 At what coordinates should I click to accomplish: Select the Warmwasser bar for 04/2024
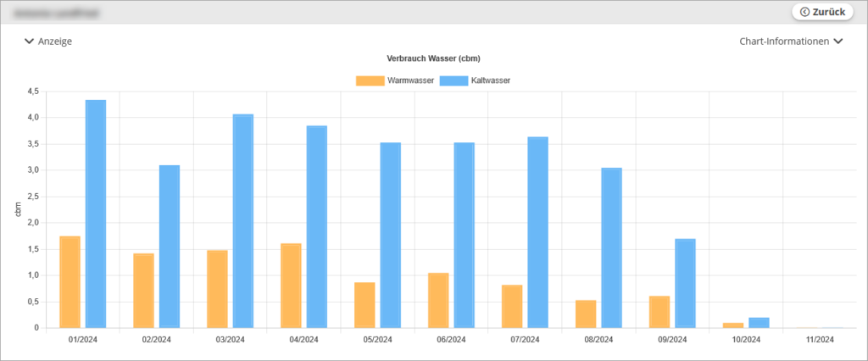(x=291, y=285)
